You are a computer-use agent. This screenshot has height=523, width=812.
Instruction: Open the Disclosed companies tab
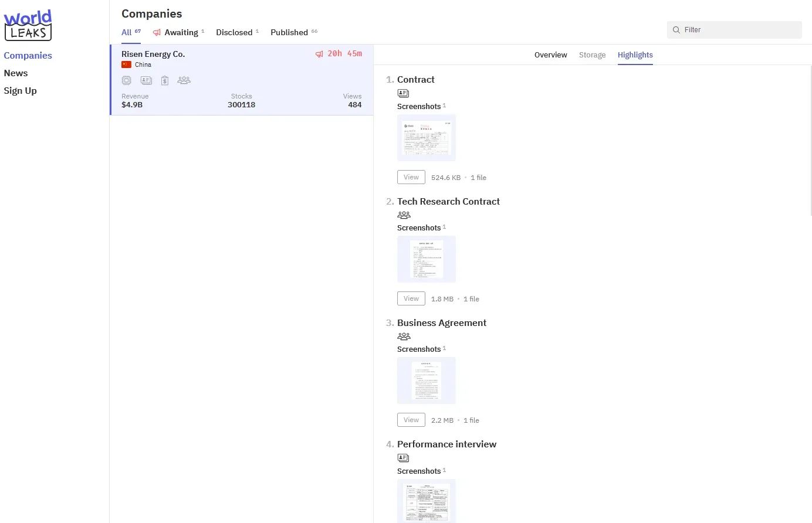[234, 32]
